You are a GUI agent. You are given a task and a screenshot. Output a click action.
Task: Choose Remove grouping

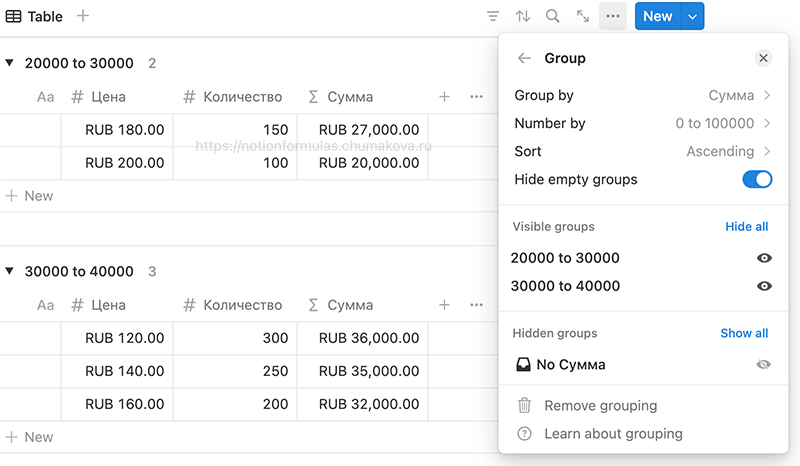[600, 405]
